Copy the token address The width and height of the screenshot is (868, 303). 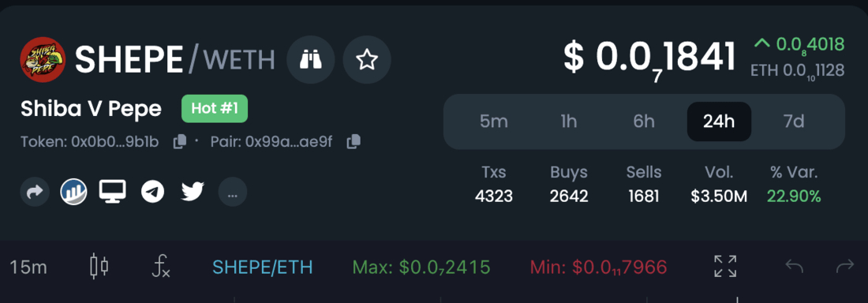[x=179, y=142]
